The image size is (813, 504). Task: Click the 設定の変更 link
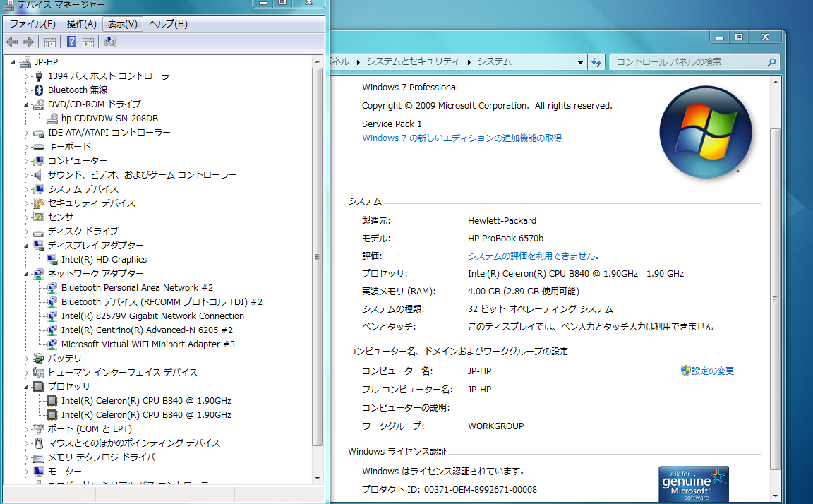(x=712, y=371)
